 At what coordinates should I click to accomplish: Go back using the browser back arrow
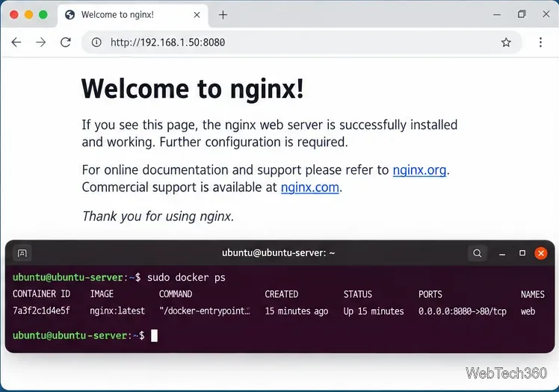click(x=16, y=43)
